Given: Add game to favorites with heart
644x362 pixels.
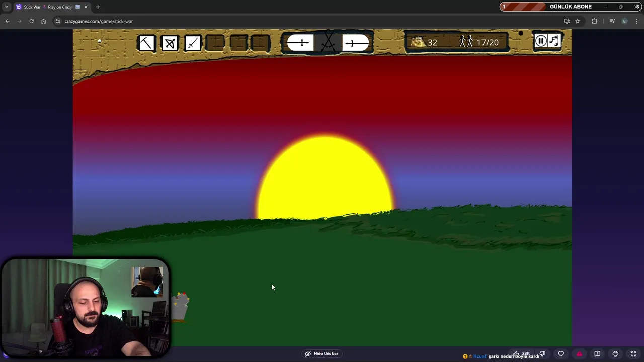Looking at the screenshot, I should [561, 354].
